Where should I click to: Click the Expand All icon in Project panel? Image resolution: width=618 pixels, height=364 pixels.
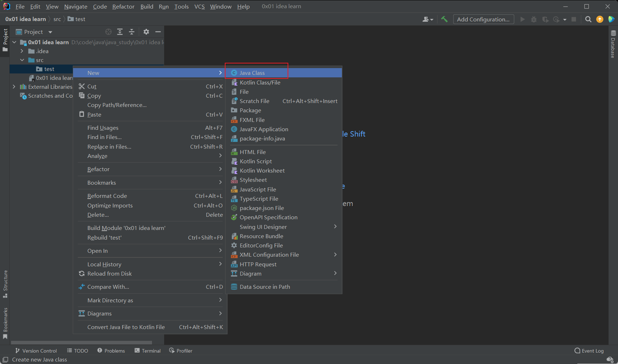pos(120,32)
